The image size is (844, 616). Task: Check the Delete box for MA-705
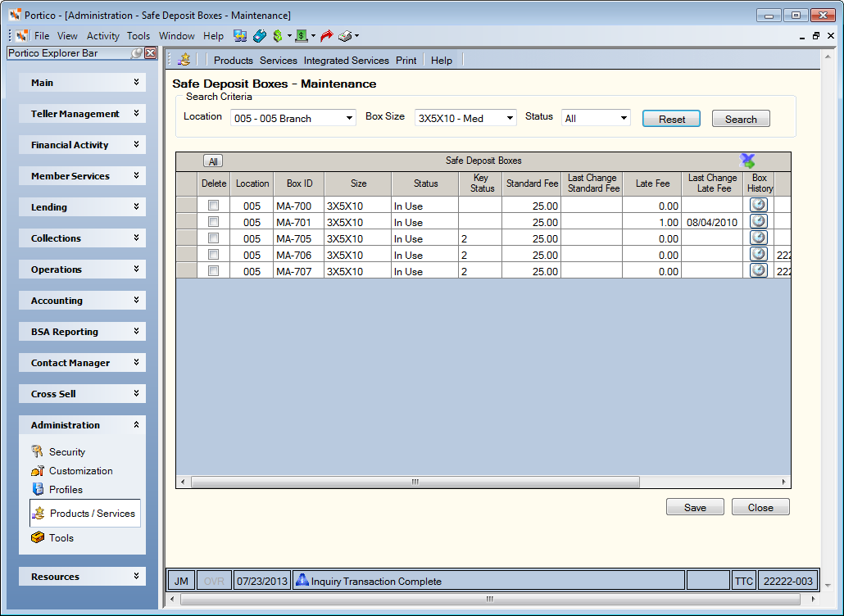(214, 238)
